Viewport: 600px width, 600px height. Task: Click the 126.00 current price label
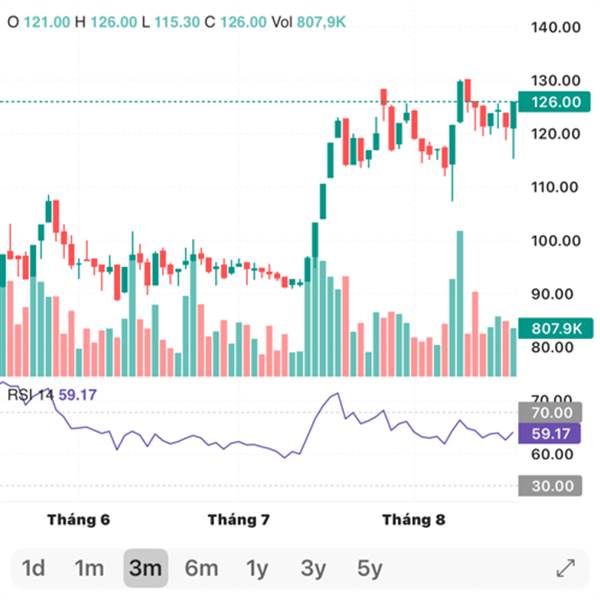554,102
